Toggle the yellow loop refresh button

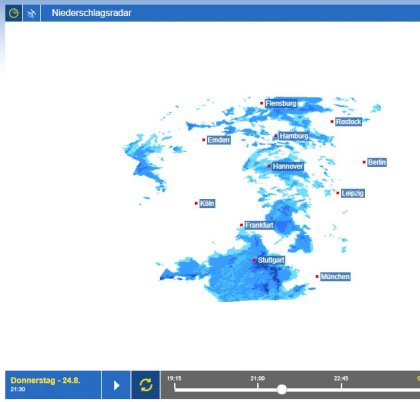(x=146, y=385)
